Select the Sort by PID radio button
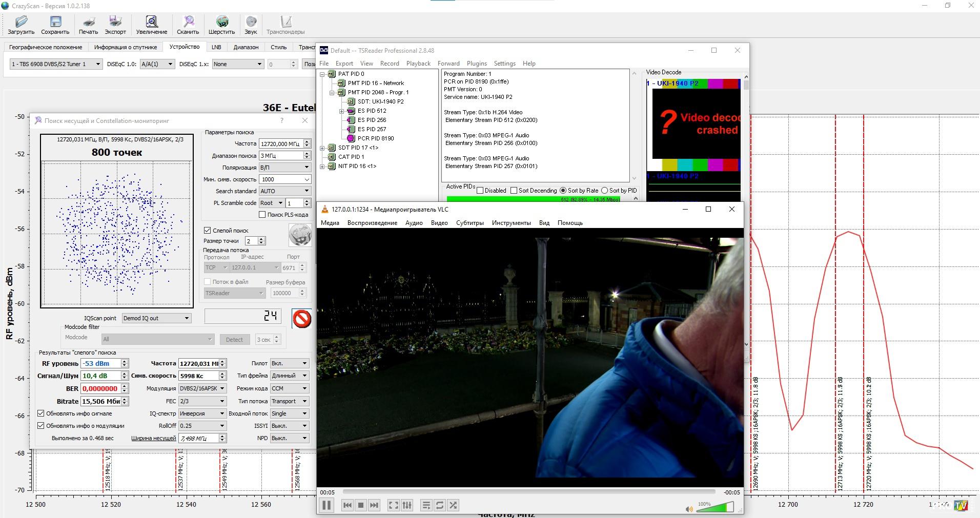The width and height of the screenshot is (980, 518). [x=604, y=191]
